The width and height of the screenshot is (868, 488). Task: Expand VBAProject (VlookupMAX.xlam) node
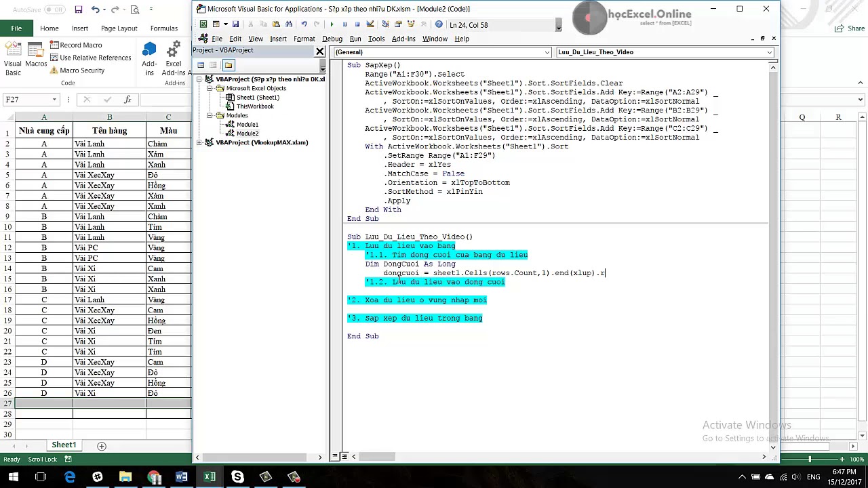(x=200, y=142)
